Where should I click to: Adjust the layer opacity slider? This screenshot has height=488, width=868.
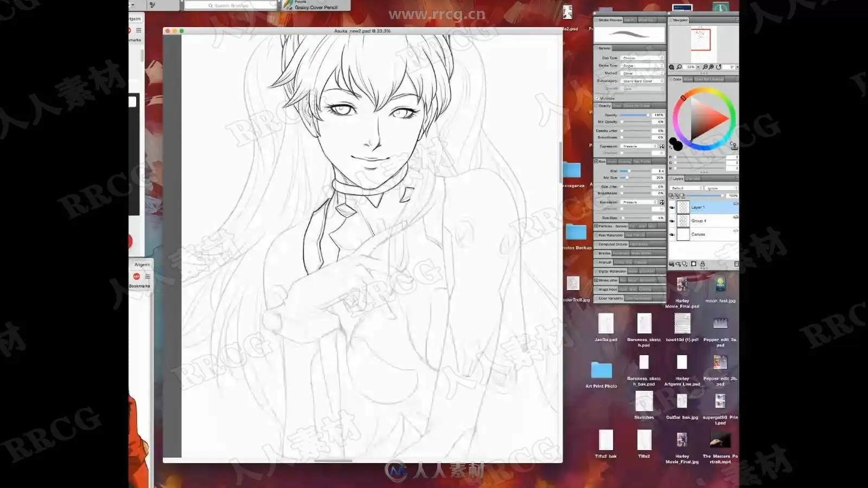coord(705,196)
